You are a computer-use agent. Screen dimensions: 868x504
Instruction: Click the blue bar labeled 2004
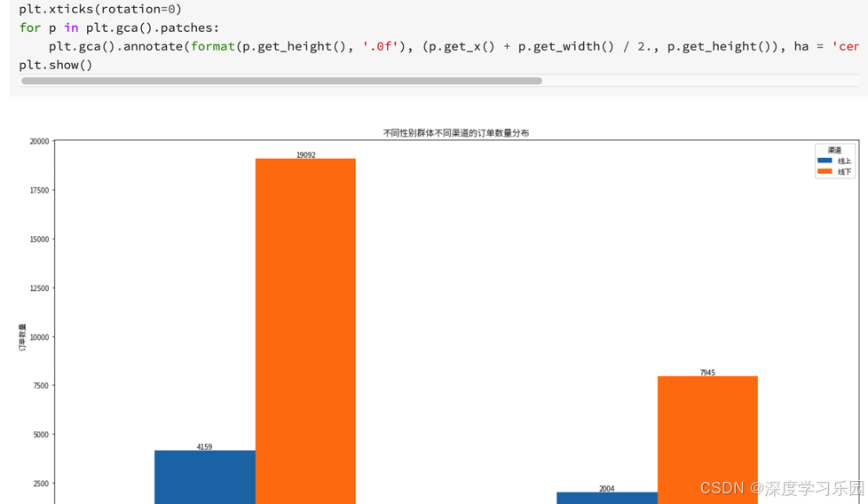607,498
